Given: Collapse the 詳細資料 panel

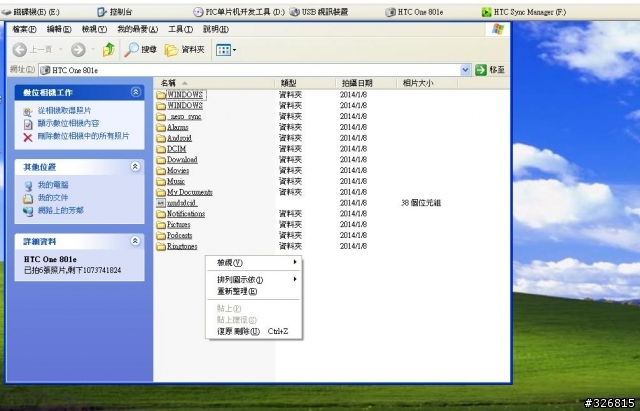Looking at the screenshot, I should click(x=136, y=241).
